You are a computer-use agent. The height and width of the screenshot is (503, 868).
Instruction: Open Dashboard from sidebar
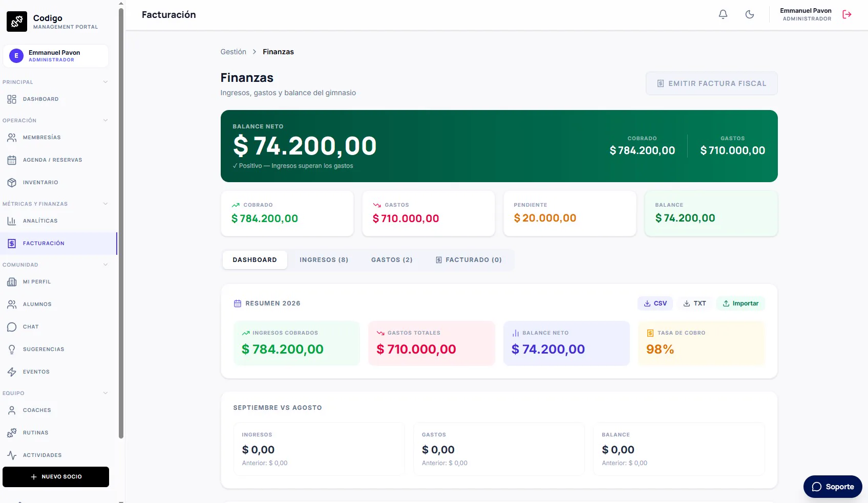[59, 99]
